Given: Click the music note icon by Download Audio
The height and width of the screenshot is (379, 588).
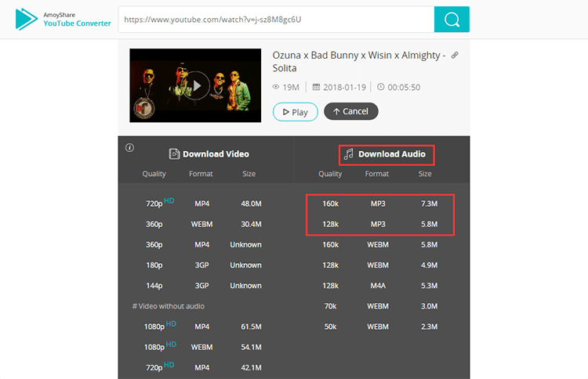Looking at the screenshot, I should tap(349, 154).
